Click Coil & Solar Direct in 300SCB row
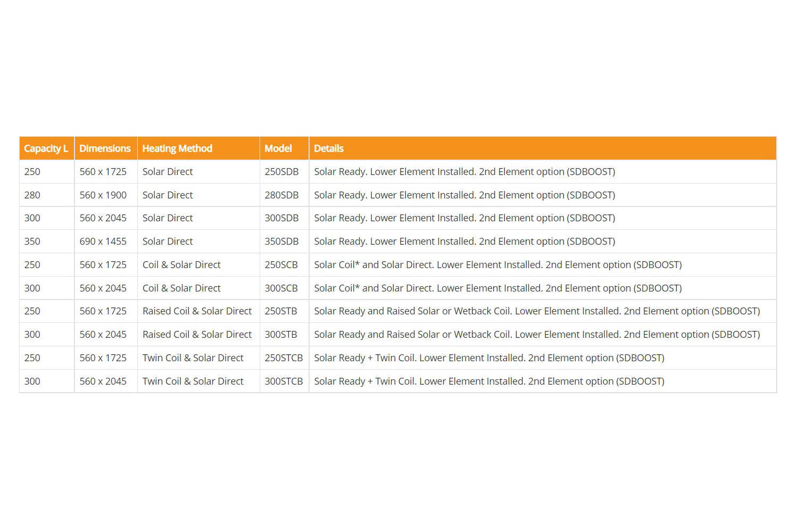798x532 pixels. [x=181, y=288]
